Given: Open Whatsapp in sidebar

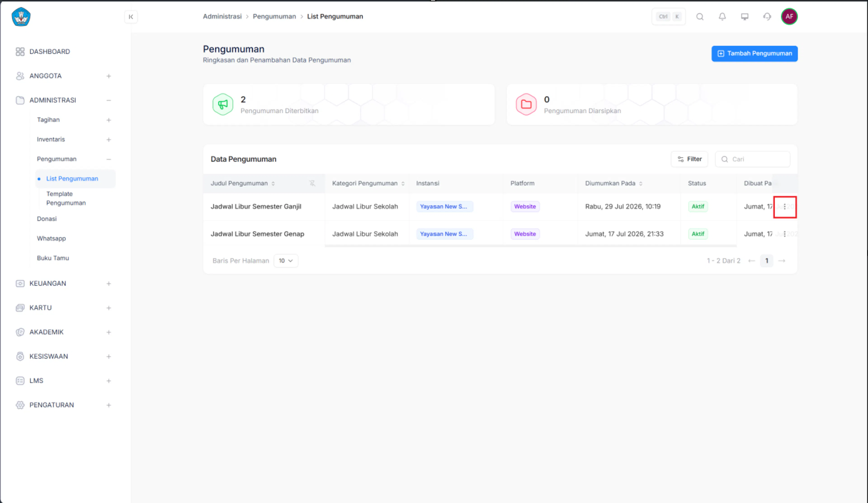Looking at the screenshot, I should pyautogui.click(x=51, y=238).
